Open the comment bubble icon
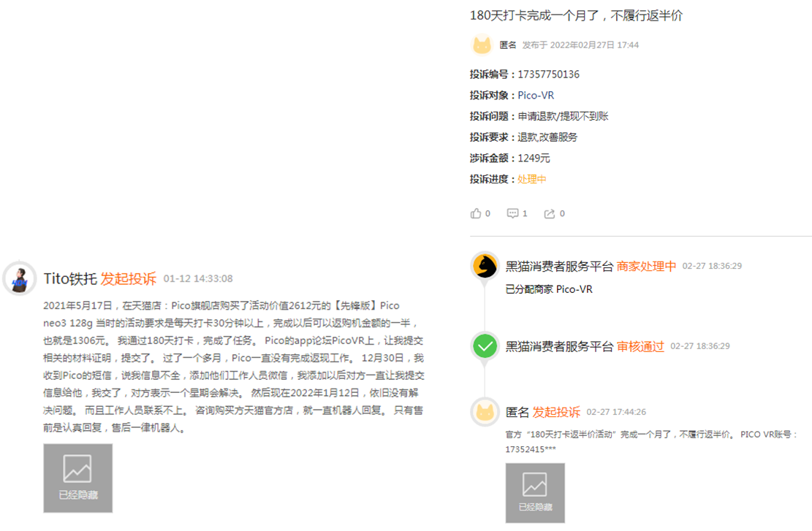This screenshot has width=812, height=531. [512, 213]
